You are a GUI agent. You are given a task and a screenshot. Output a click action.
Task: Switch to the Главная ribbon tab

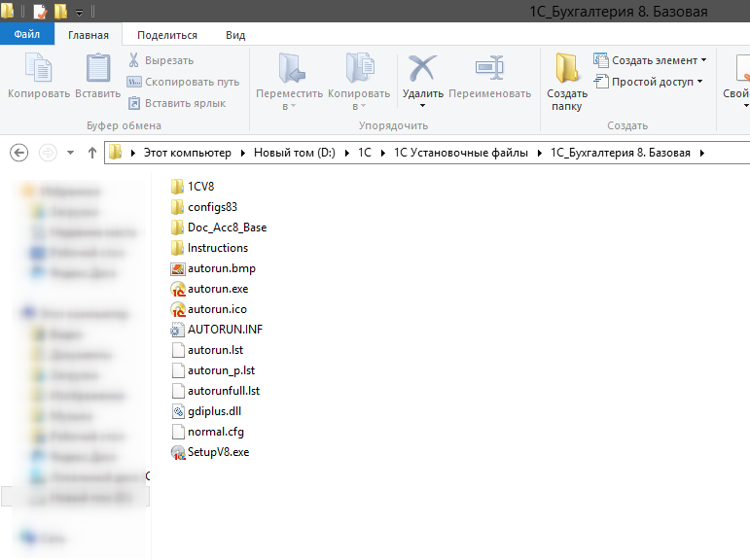(x=89, y=35)
